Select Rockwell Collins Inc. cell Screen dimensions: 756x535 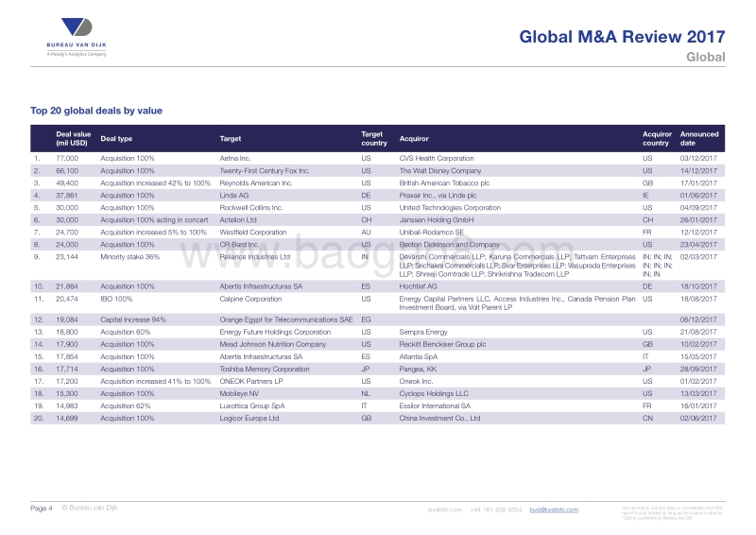click(x=251, y=207)
